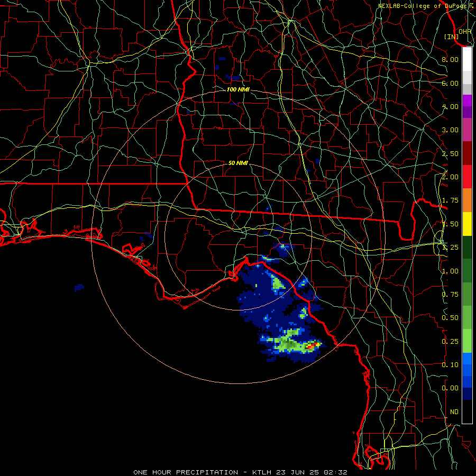Pick the navy swatch above ND

467,394
